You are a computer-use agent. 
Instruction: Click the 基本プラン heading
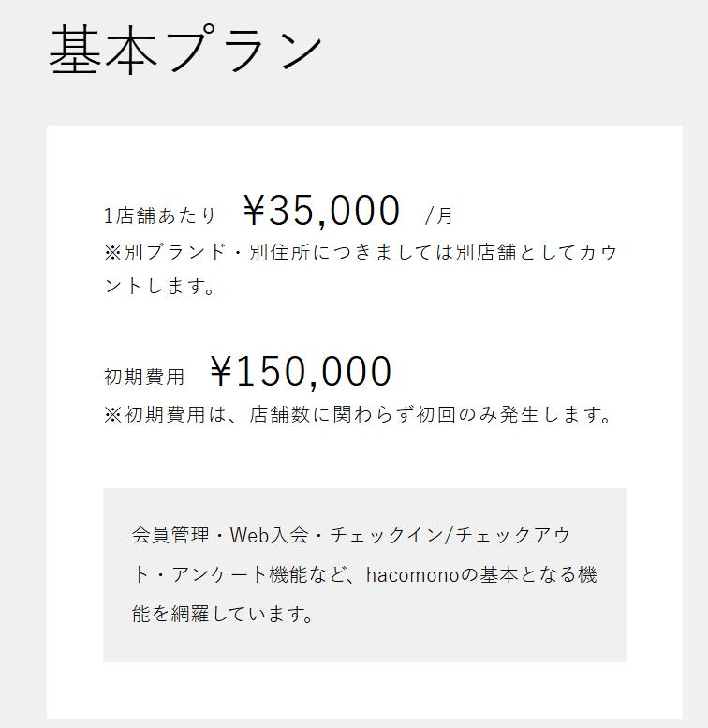point(185,50)
